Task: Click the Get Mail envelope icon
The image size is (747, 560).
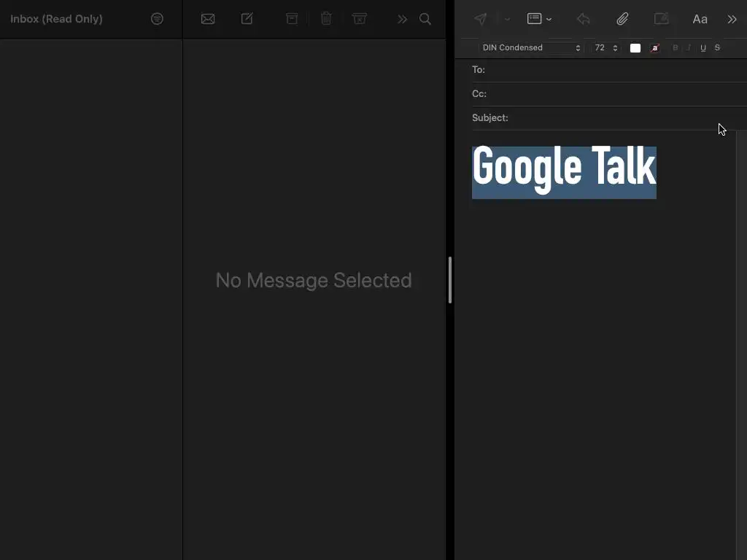Action: click(208, 19)
